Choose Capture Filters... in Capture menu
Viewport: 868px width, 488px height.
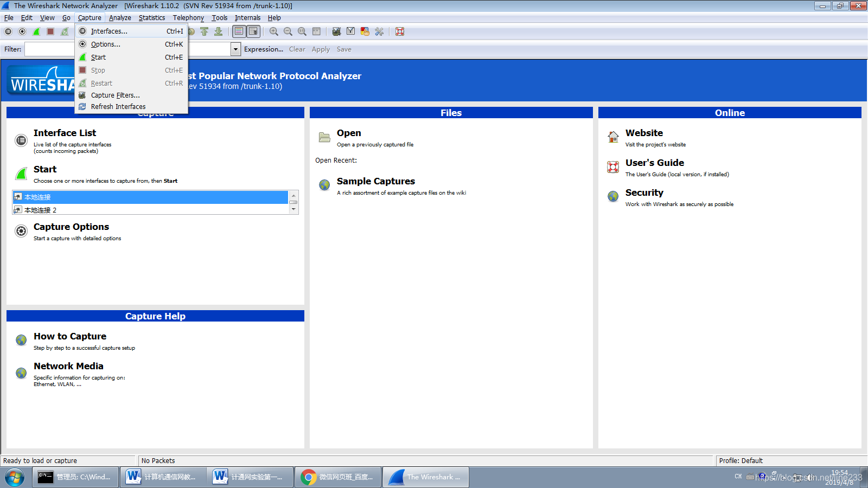click(x=131, y=95)
